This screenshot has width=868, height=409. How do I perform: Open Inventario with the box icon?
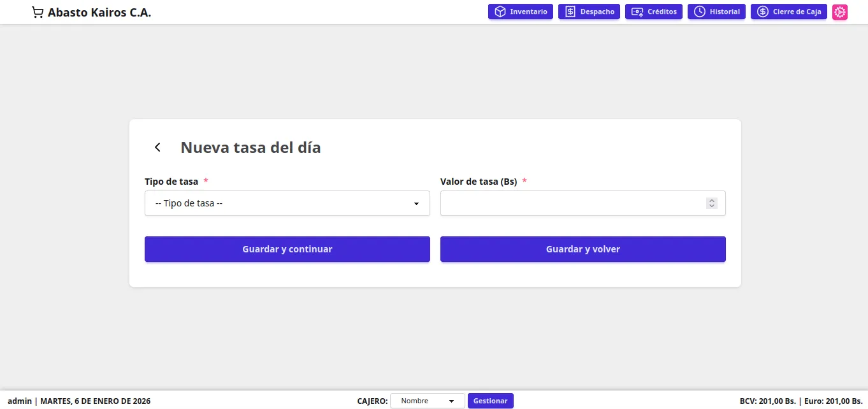(x=521, y=12)
